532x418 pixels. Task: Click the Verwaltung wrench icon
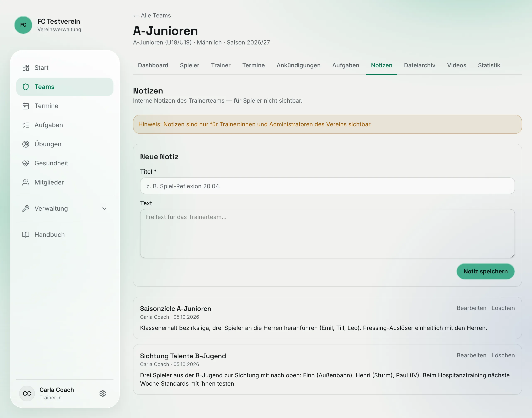pos(26,209)
